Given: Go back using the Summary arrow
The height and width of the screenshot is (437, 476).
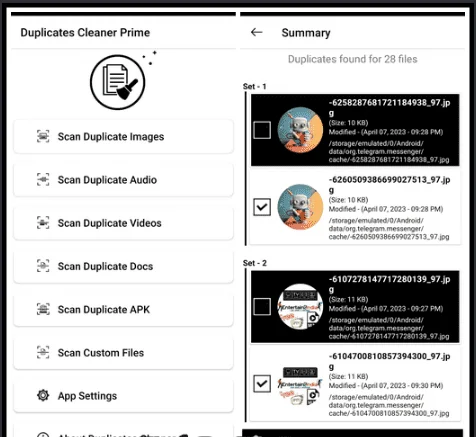Looking at the screenshot, I should click(x=256, y=32).
